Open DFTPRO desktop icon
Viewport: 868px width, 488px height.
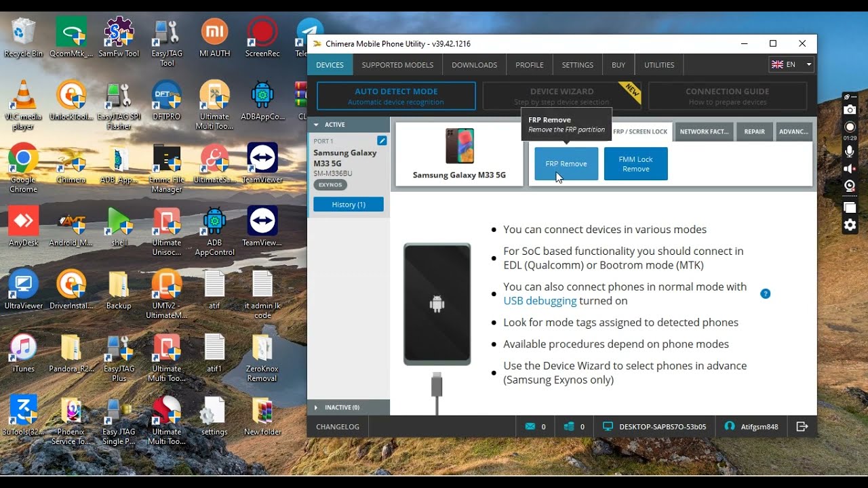pyautogui.click(x=167, y=101)
